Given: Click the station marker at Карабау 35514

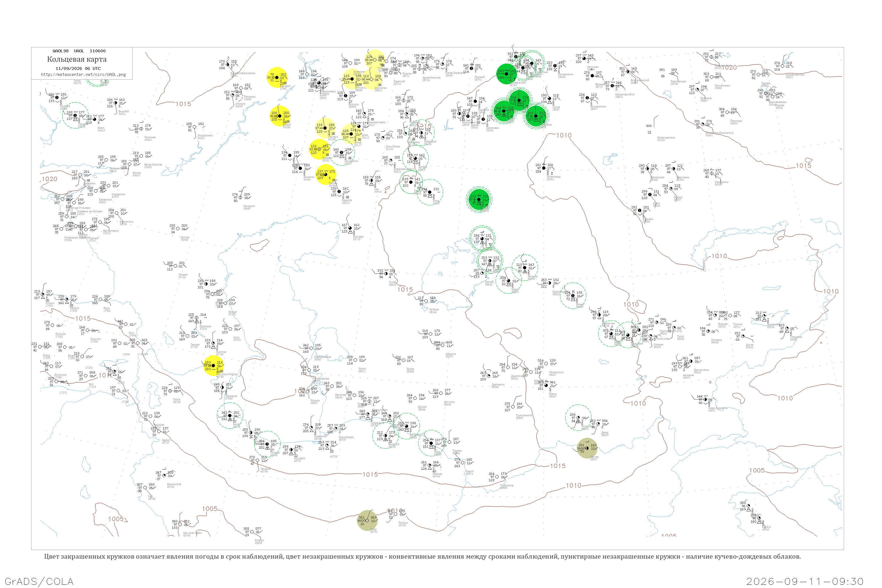Looking at the screenshot, I should (x=339, y=192).
